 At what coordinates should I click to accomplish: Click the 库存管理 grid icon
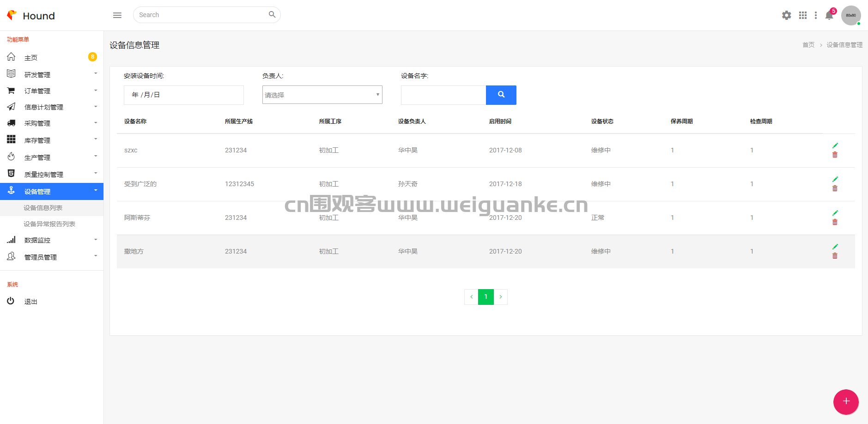point(11,139)
